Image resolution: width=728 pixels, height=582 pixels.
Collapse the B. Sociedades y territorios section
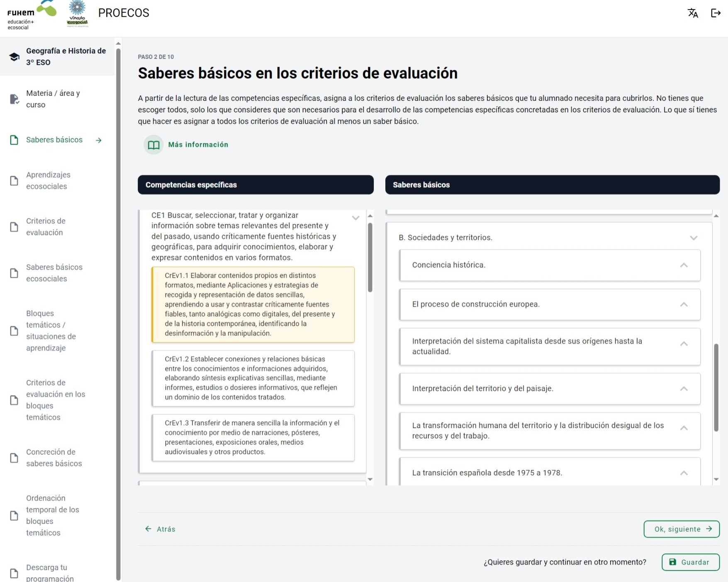tap(693, 238)
